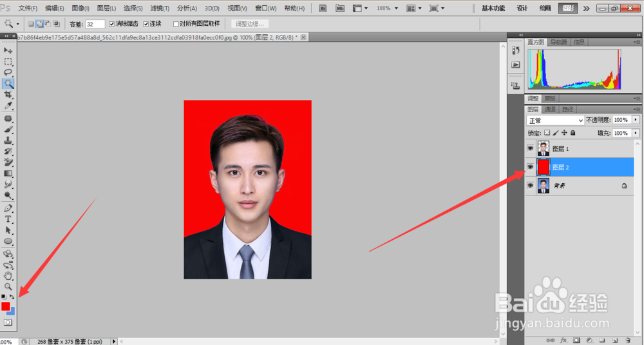The width and height of the screenshot is (644, 345).
Task: Toggle lock all padlock icon
Action: (x=573, y=133)
